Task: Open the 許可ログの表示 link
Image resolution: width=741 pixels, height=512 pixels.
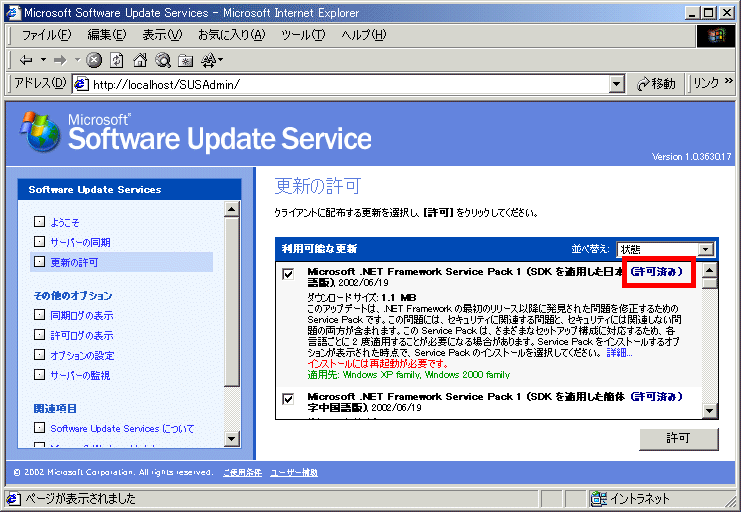Action: [82, 335]
